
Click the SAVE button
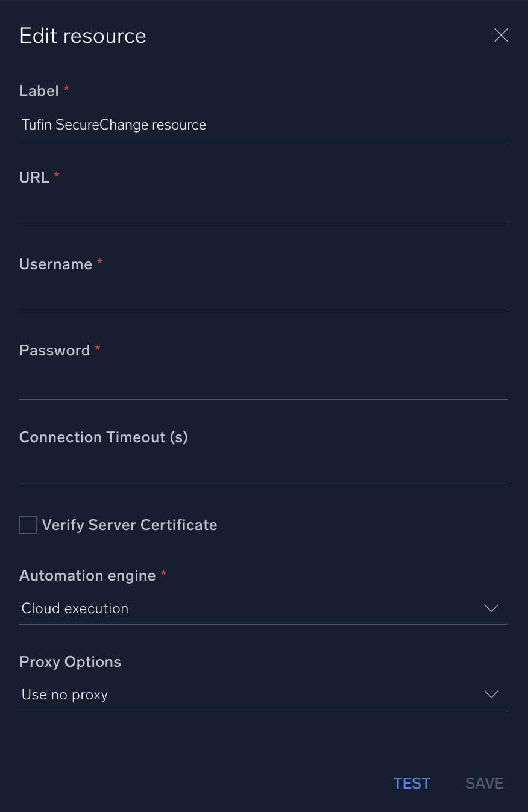point(484,783)
